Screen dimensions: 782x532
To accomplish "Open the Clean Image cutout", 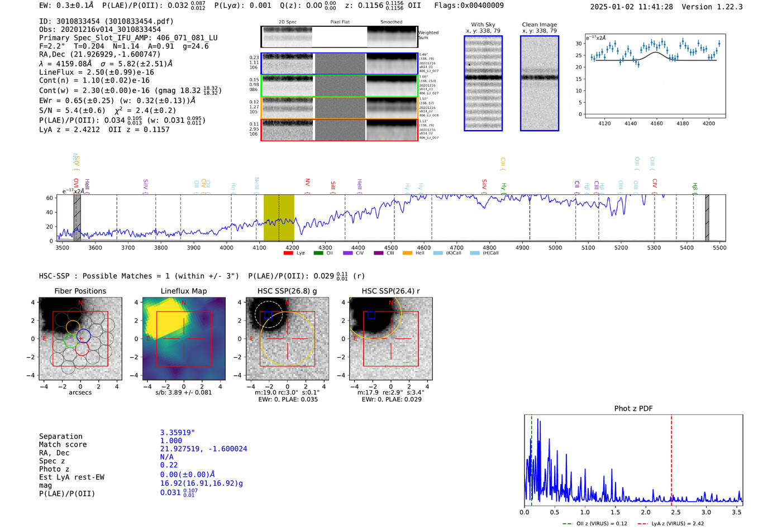I will pos(540,83).
